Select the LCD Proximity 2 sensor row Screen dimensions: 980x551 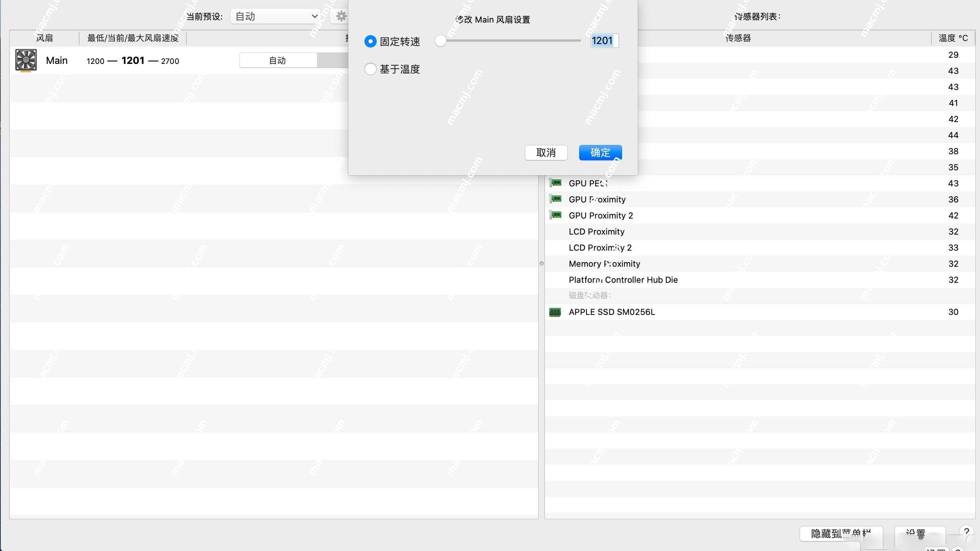pyautogui.click(x=760, y=248)
